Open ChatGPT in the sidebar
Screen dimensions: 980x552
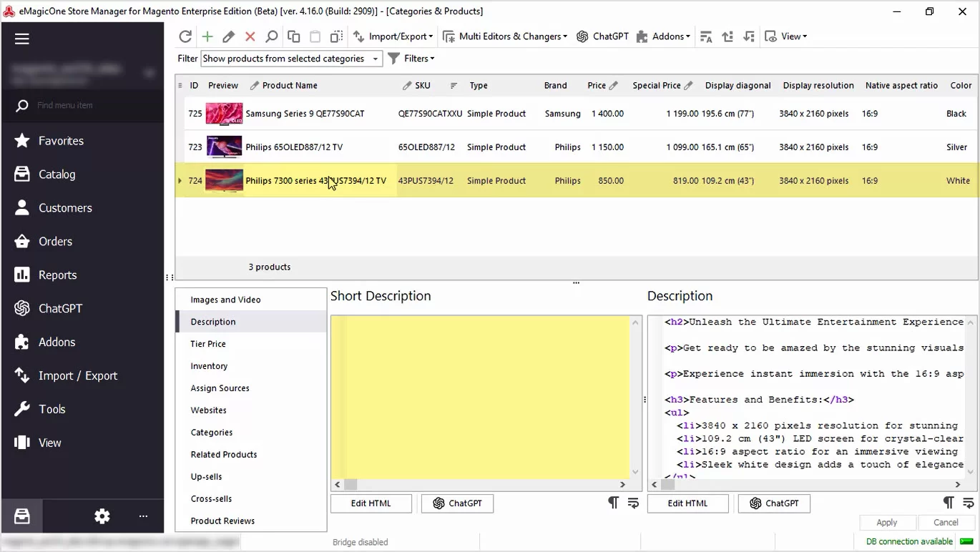pyautogui.click(x=83, y=309)
